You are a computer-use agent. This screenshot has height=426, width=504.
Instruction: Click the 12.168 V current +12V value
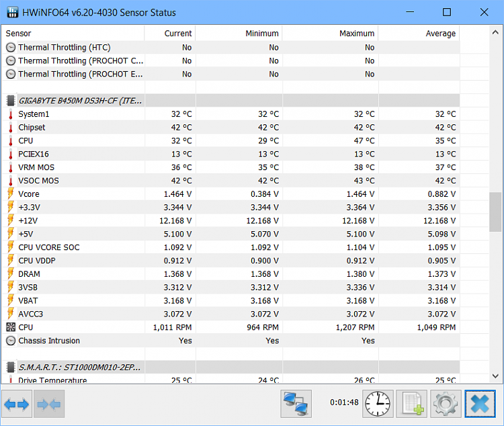175,221
